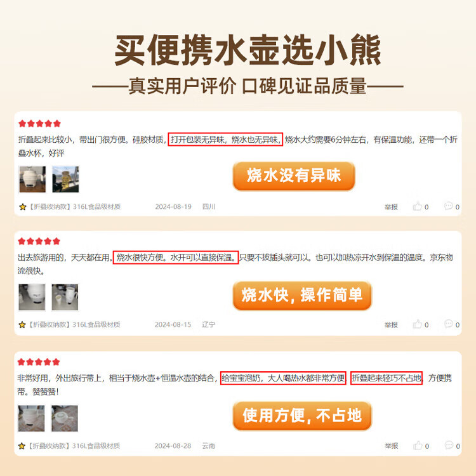Click the orange 烧水没有异味 button
The image size is (476, 476).
tap(294, 176)
